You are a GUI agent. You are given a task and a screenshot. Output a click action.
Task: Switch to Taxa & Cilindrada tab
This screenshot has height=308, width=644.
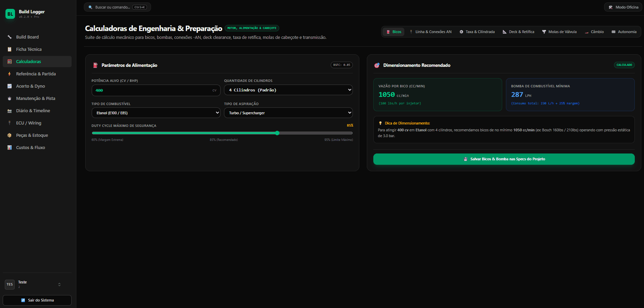click(x=477, y=32)
